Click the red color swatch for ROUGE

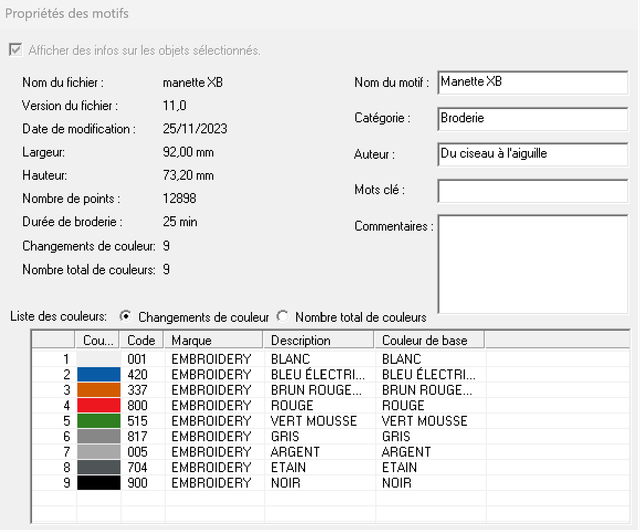point(98,406)
